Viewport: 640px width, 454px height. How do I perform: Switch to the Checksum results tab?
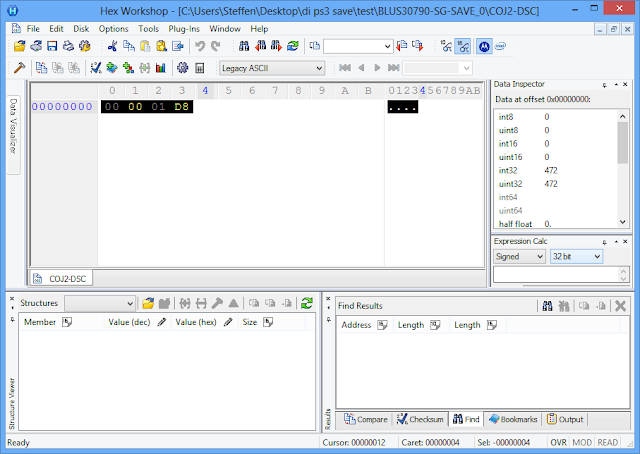click(x=419, y=419)
